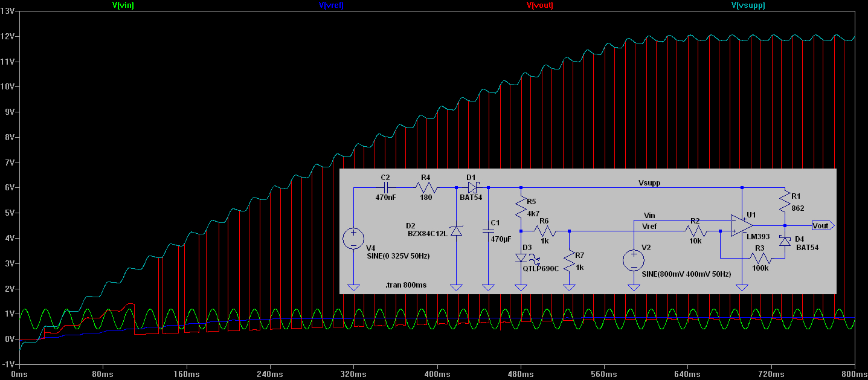This screenshot has width=868, height=380.
Task: Select the V(vsupp) trace label
Action: coord(748,5)
